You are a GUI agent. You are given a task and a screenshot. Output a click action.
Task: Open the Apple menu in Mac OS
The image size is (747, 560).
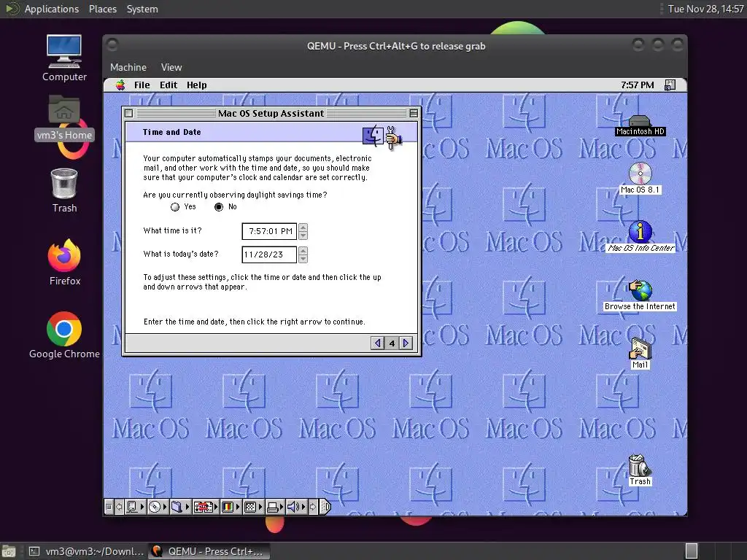pos(120,85)
